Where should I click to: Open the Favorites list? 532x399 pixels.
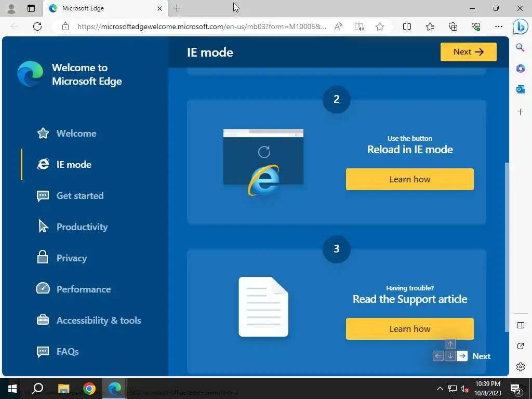click(430, 26)
